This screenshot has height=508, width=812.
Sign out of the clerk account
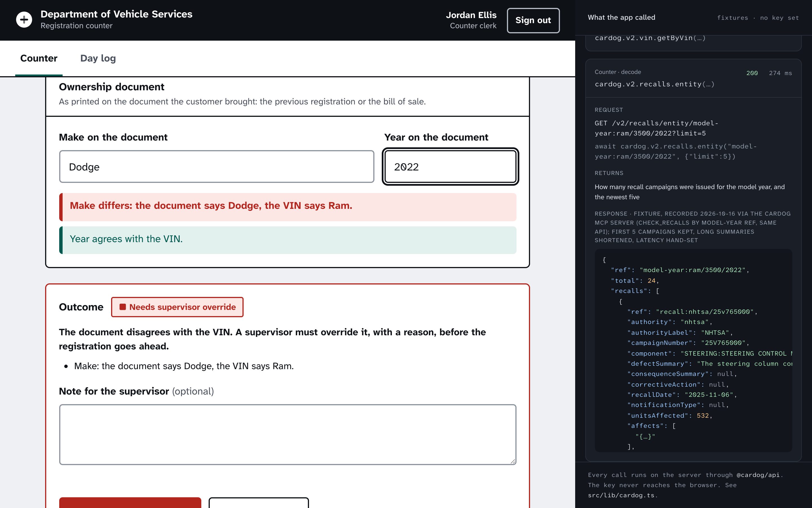533,21
